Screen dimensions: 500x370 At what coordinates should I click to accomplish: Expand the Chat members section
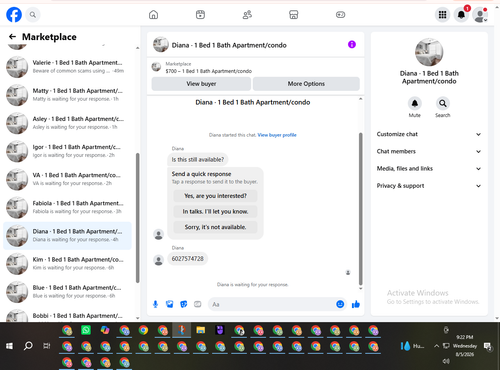point(429,151)
